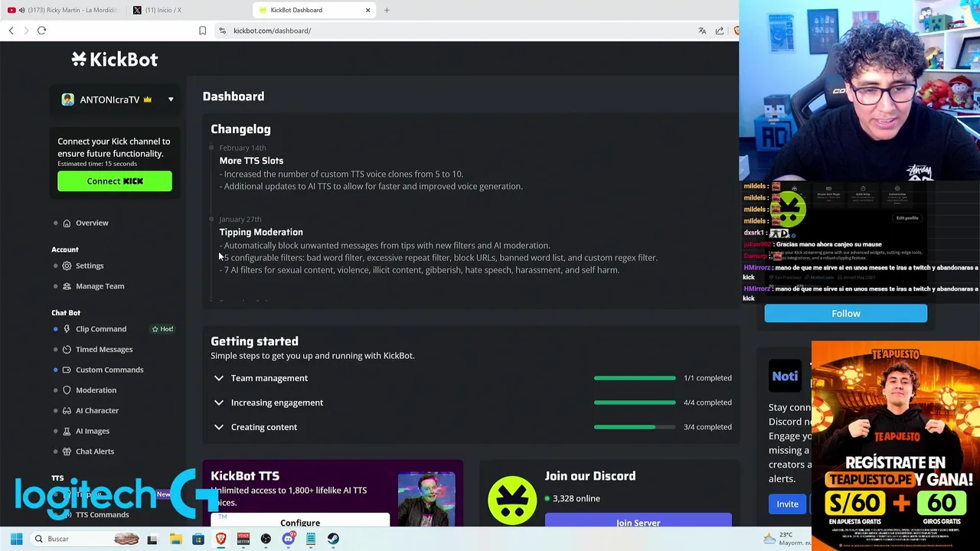
Task: Click the green Connect Kick button
Action: click(115, 181)
